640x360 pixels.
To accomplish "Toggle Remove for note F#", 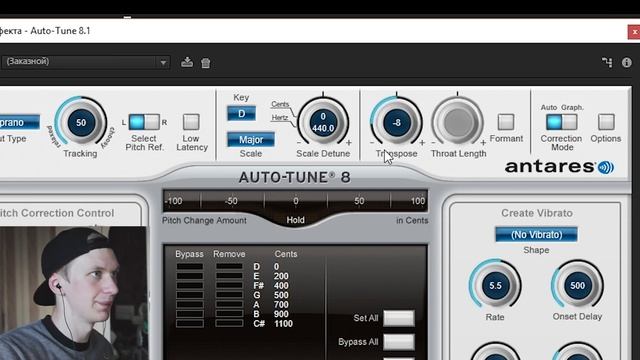I will pyautogui.click(x=229, y=285).
